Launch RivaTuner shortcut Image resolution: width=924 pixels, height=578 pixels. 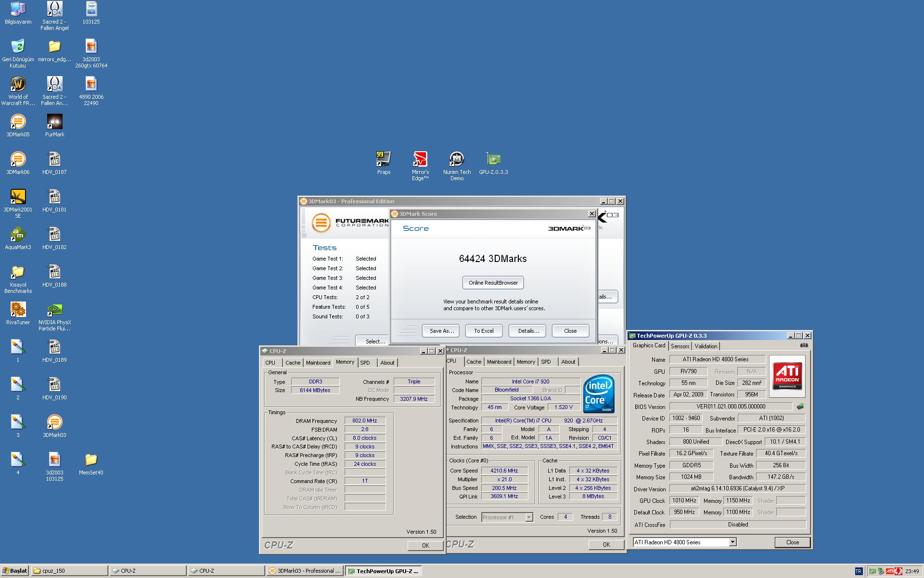coord(18,314)
